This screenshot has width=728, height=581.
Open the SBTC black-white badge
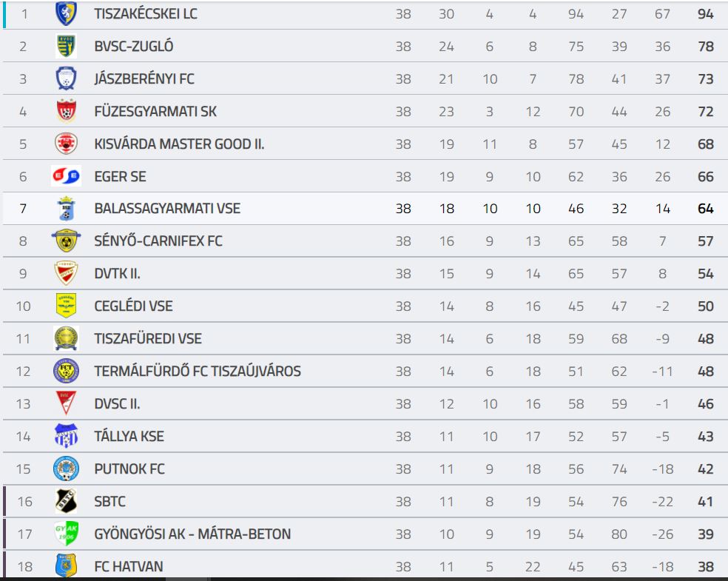66,501
